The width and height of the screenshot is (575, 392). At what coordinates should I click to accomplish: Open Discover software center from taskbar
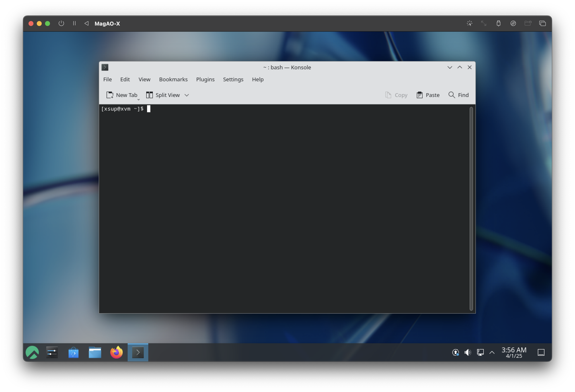click(x=74, y=352)
